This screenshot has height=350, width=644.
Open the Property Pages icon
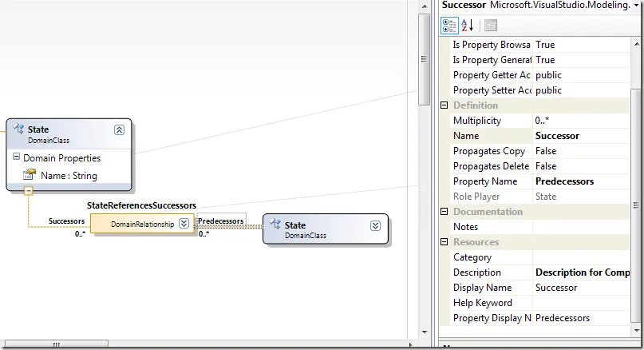pyautogui.click(x=491, y=26)
